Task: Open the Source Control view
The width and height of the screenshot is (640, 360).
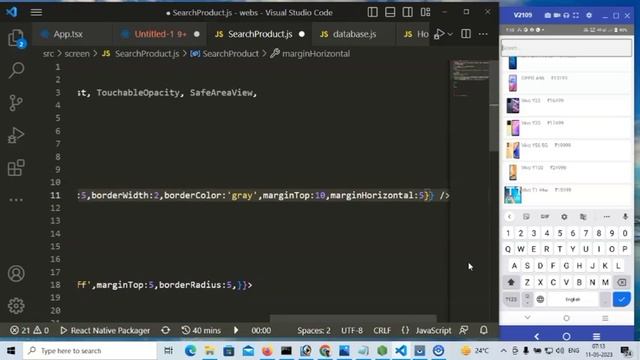Action: (16, 103)
